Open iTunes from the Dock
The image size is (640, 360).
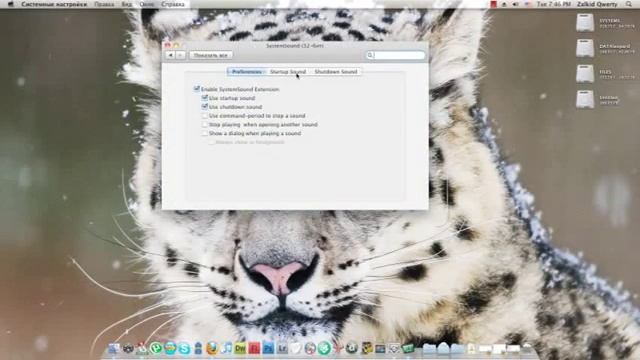coord(226,348)
